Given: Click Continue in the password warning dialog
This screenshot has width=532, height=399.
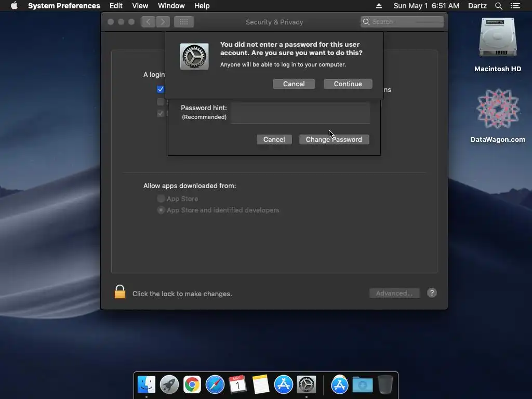Looking at the screenshot, I should (x=348, y=84).
